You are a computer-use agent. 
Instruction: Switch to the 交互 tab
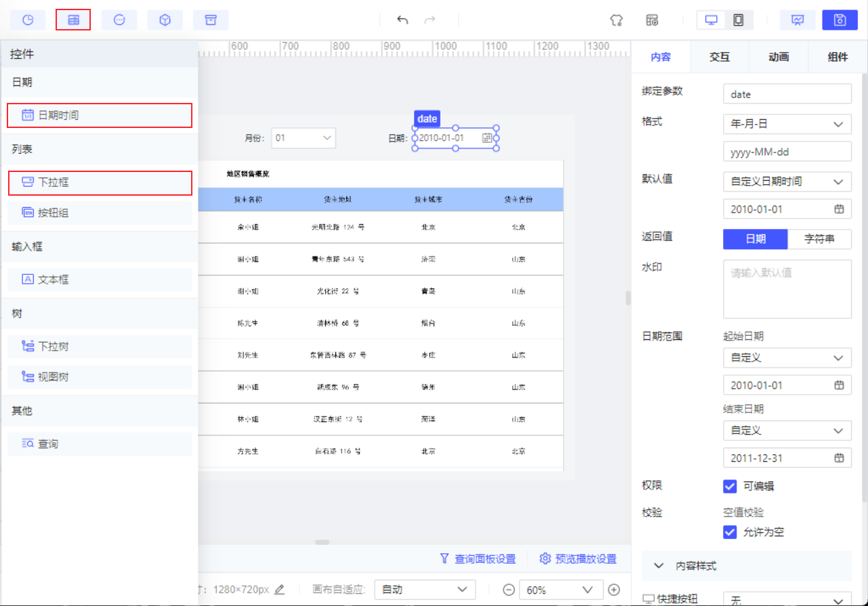720,57
